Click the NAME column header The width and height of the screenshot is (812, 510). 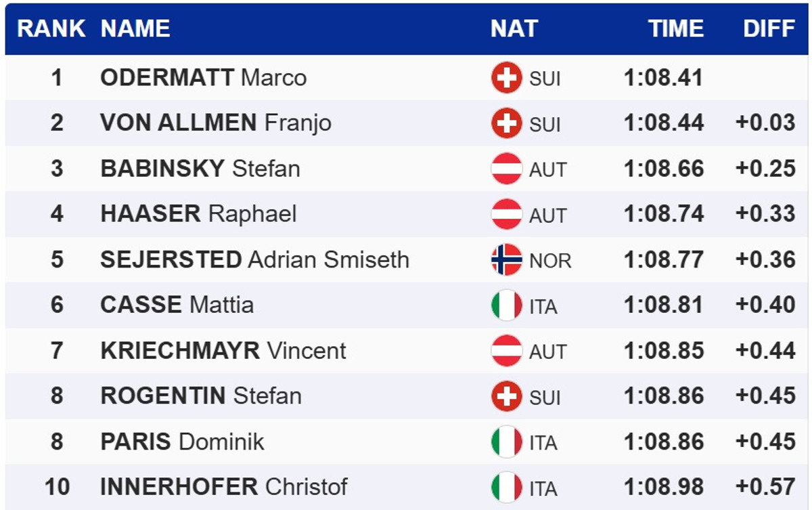point(135,28)
